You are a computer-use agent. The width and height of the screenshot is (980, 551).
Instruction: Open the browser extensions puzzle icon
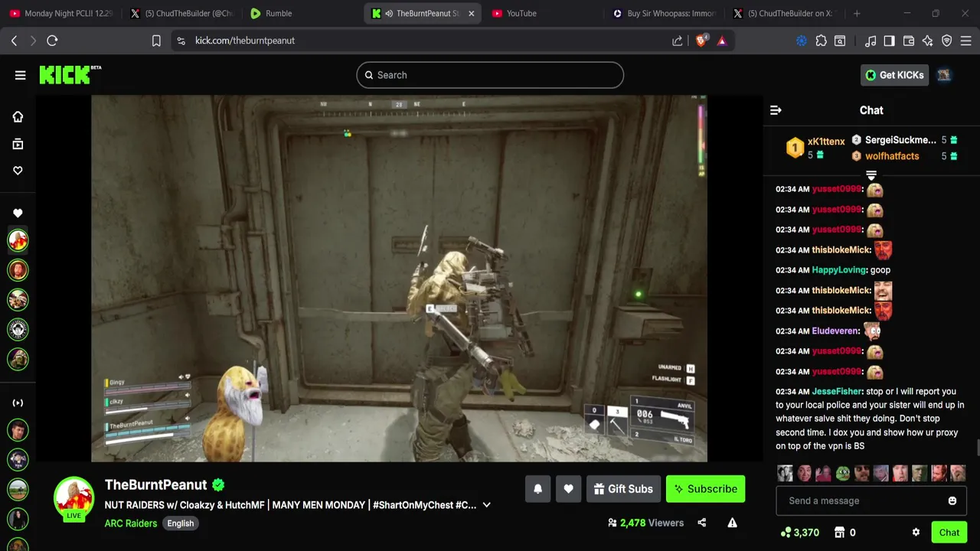(822, 41)
